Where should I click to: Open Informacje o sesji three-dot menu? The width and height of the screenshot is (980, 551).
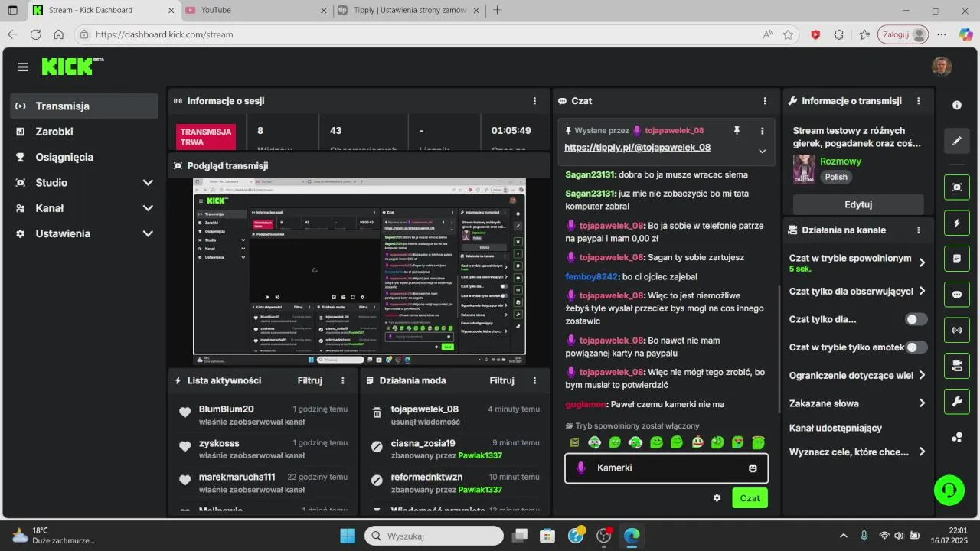tap(534, 101)
